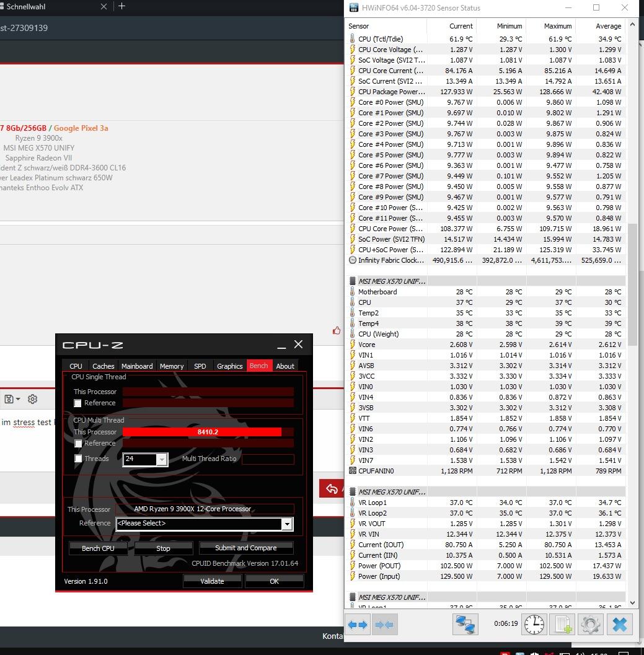Click the CPU Package Power lightning icon
The height and width of the screenshot is (655, 644).
(352, 92)
